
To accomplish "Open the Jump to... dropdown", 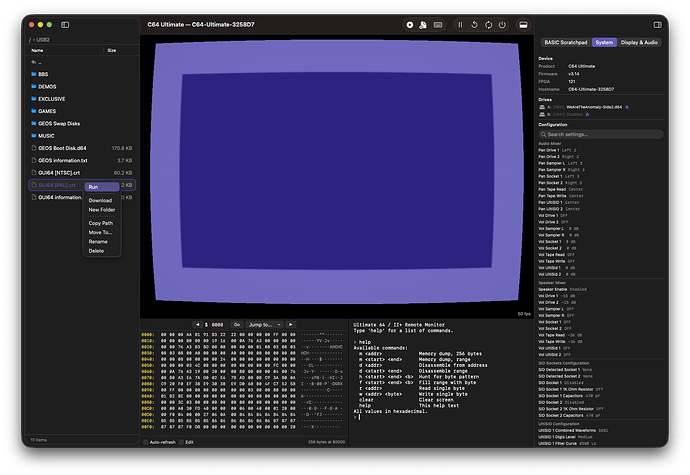I will click(x=264, y=324).
